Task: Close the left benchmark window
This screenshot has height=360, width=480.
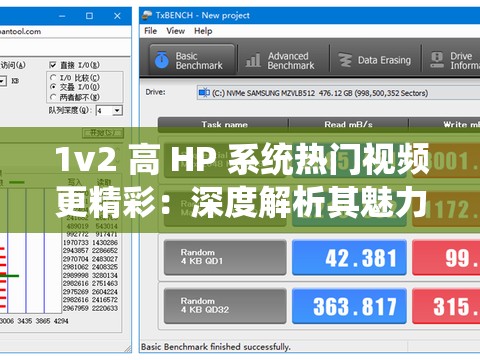Action: click(117, 16)
